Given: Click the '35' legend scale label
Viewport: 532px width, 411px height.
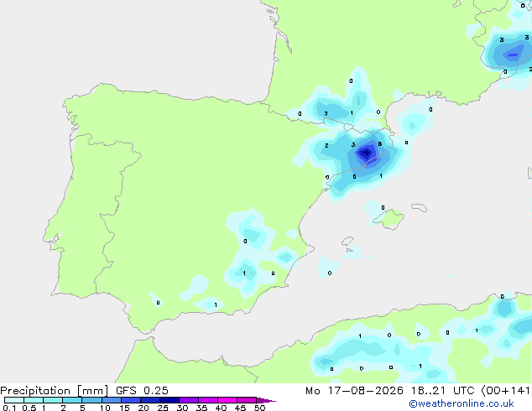Looking at the screenshot, I should pos(201,408).
